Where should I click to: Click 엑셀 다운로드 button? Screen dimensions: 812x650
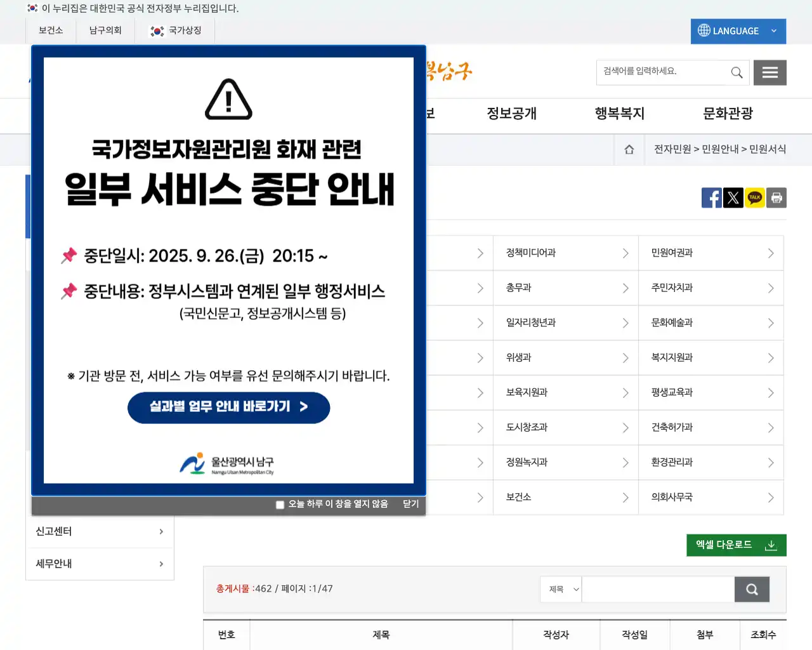click(737, 545)
